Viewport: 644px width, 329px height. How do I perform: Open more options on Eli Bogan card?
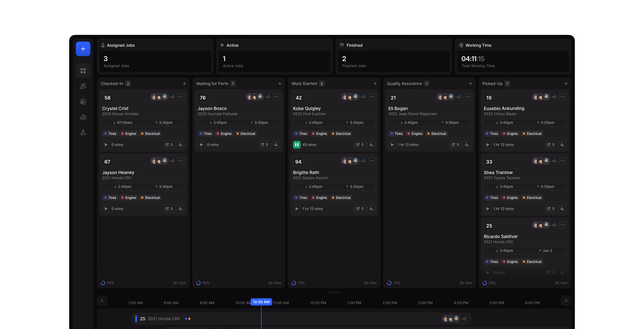tap(467, 97)
